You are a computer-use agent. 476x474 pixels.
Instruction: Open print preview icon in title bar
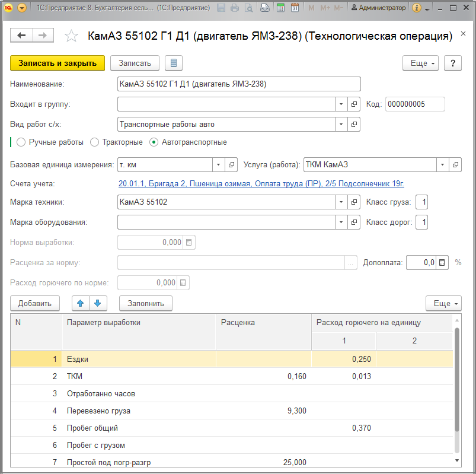pos(248,8)
